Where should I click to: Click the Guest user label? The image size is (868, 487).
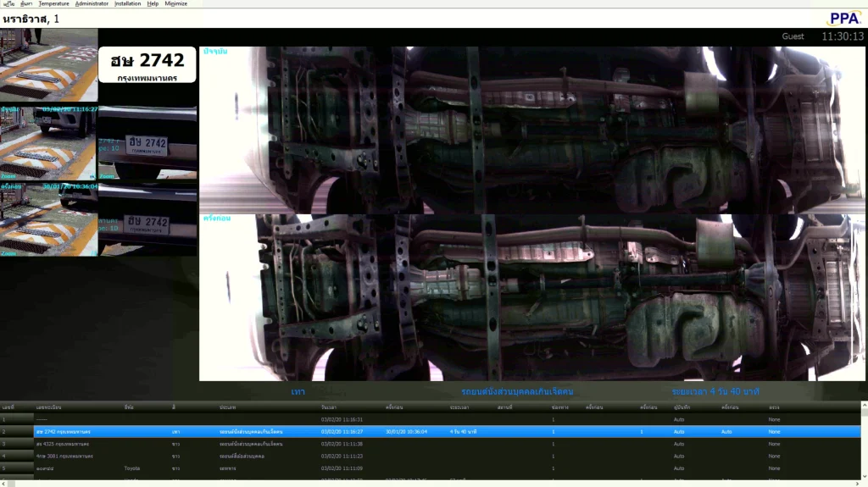click(793, 36)
